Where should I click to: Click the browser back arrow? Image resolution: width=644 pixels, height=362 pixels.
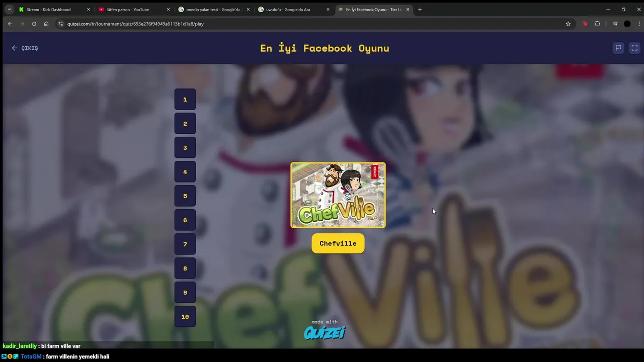[x=10, y=24]
